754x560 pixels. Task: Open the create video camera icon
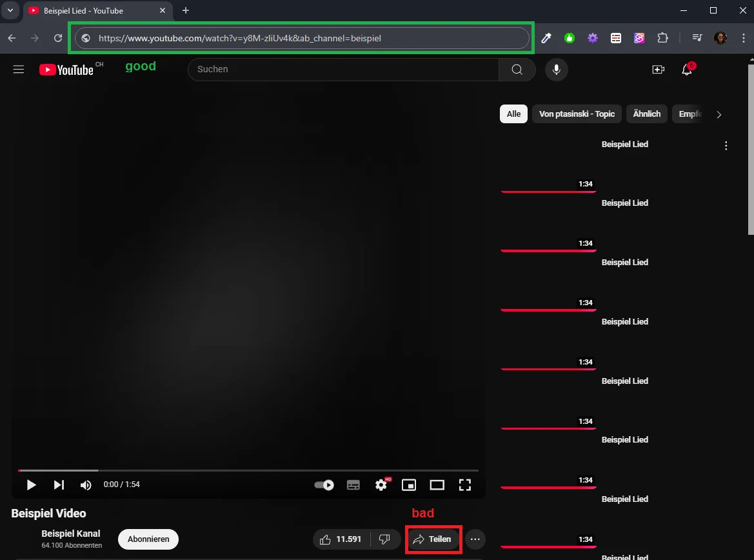(x=659, y=70)
